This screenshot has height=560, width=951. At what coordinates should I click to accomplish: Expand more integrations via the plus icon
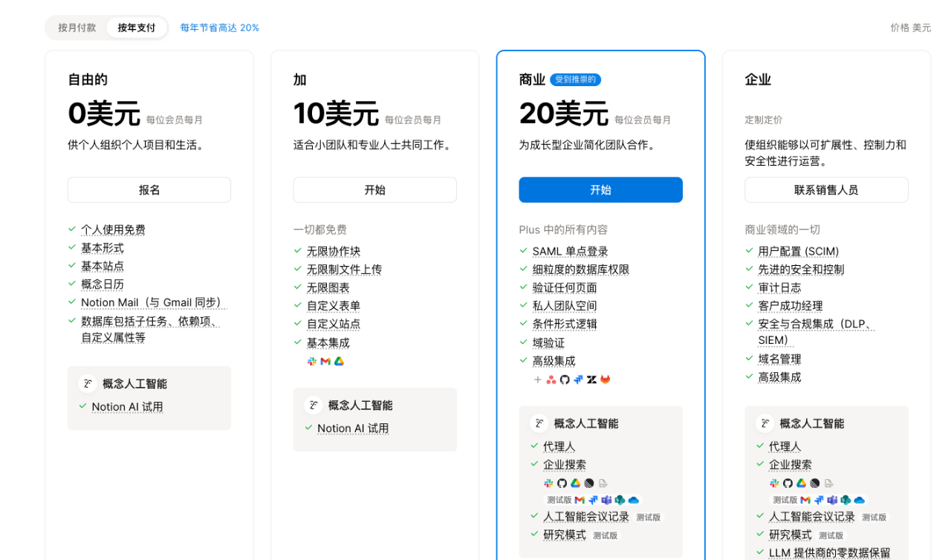tap(537, 380)
